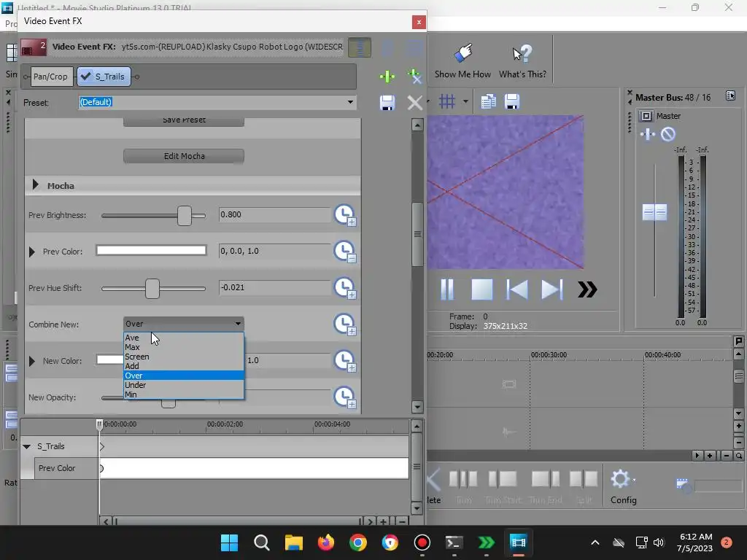Click animate clock icon for Combine New
This screenshot has height=560, width=747.
point(345,324)
